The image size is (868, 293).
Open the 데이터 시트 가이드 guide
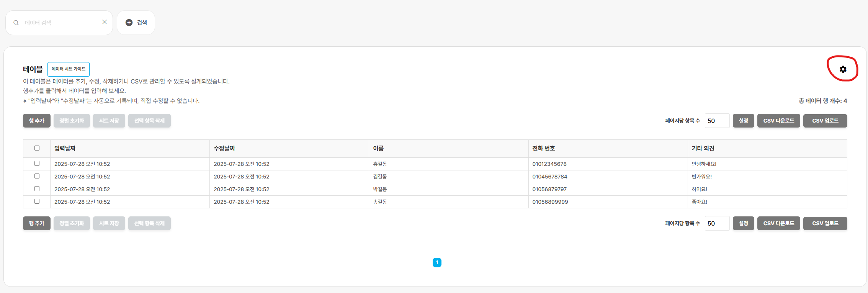(69, 69)
